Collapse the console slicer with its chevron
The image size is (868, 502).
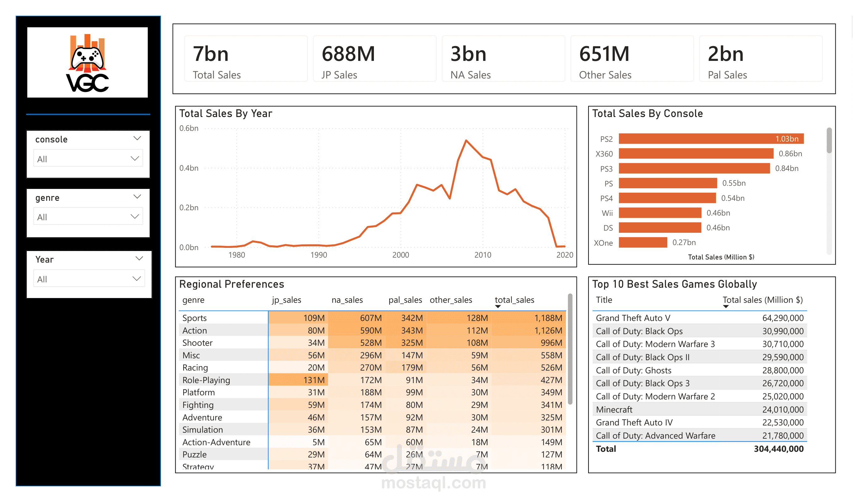137,138
